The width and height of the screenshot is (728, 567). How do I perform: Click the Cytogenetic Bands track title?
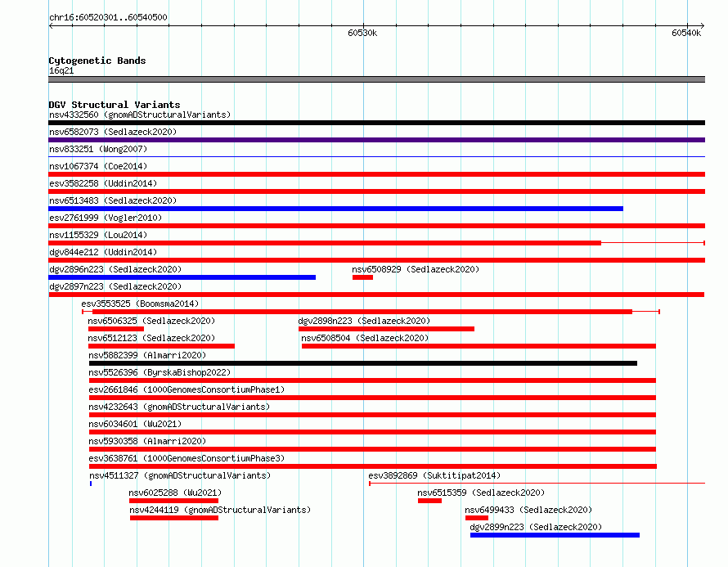tap(97, 61)
